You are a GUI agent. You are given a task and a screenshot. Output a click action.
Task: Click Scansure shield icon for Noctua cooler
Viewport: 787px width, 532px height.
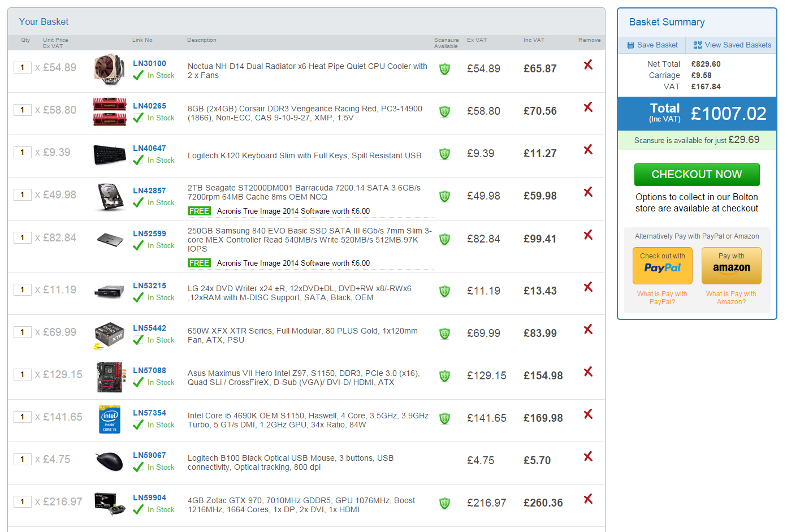point(445,69)
